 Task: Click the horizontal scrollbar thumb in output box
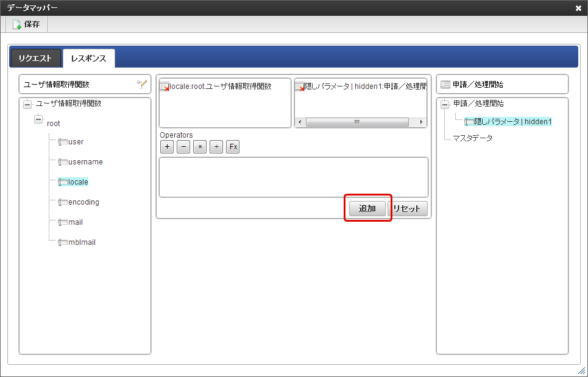point(357,122)
